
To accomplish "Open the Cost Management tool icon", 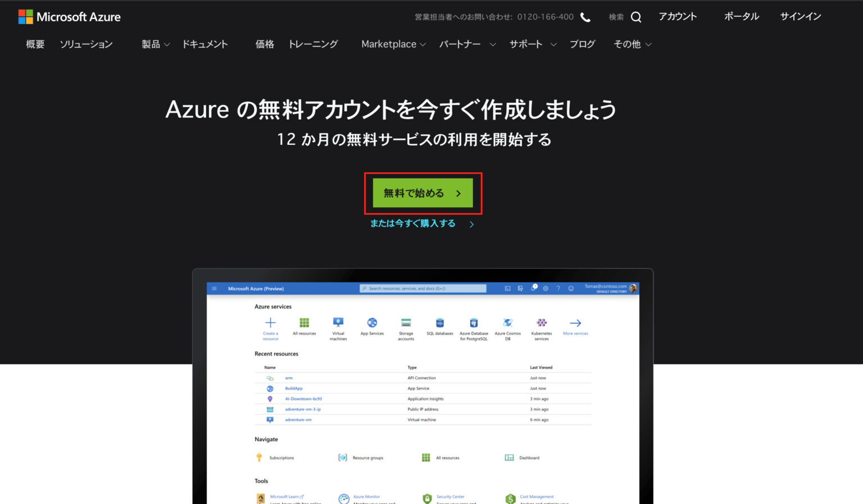I will (x=510, y=498).
